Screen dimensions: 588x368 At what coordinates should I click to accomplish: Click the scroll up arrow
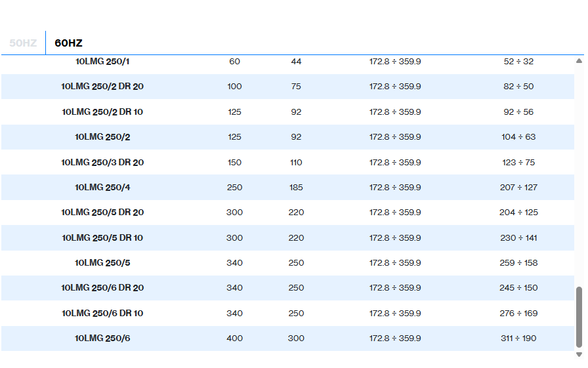pyautogui.click(x=579, y=61)
